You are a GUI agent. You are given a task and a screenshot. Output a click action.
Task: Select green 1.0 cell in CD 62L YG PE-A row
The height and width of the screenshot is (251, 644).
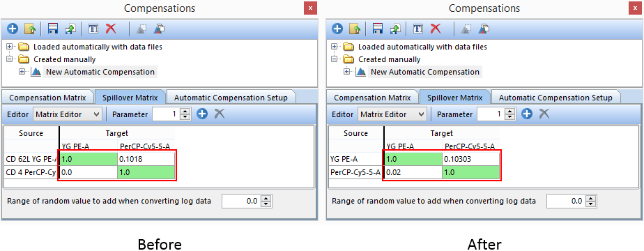(x=89, y=160)
